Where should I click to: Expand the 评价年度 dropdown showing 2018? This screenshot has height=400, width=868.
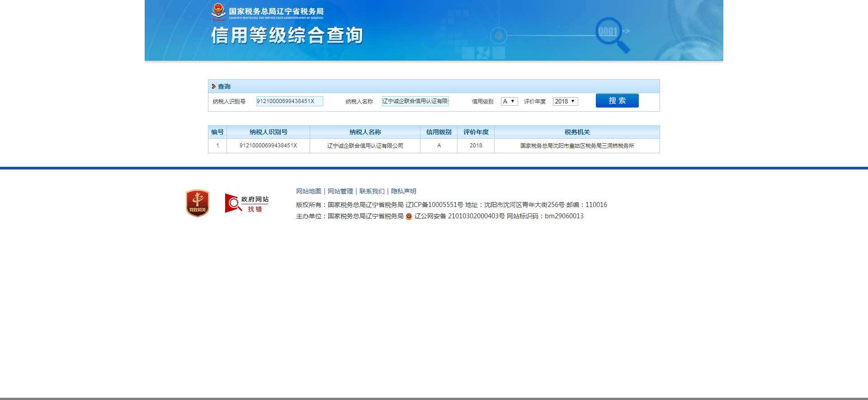click(x=565, y=101)
